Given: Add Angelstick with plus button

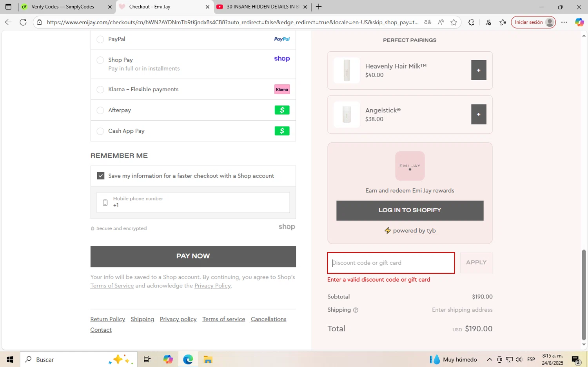Looking at the screenshot, I should pos(479,114).
